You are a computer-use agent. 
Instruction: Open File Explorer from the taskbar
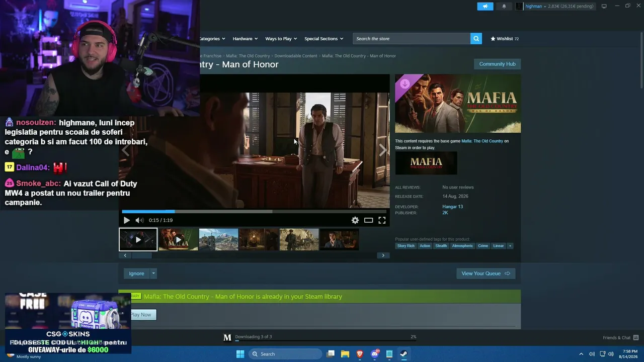pyautogui.click(x=345, y=354)
